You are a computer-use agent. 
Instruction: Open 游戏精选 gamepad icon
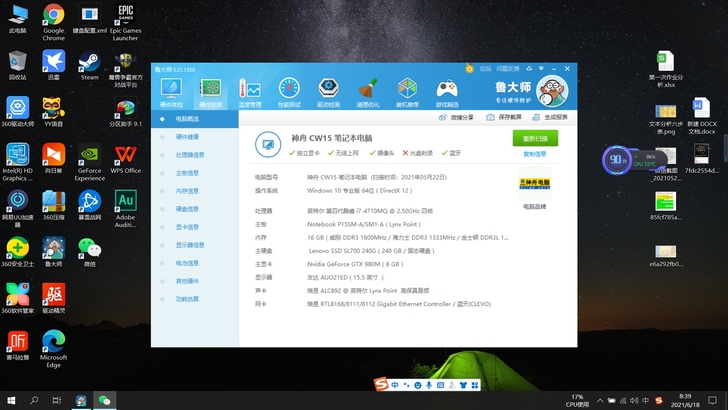pos(447,93)
